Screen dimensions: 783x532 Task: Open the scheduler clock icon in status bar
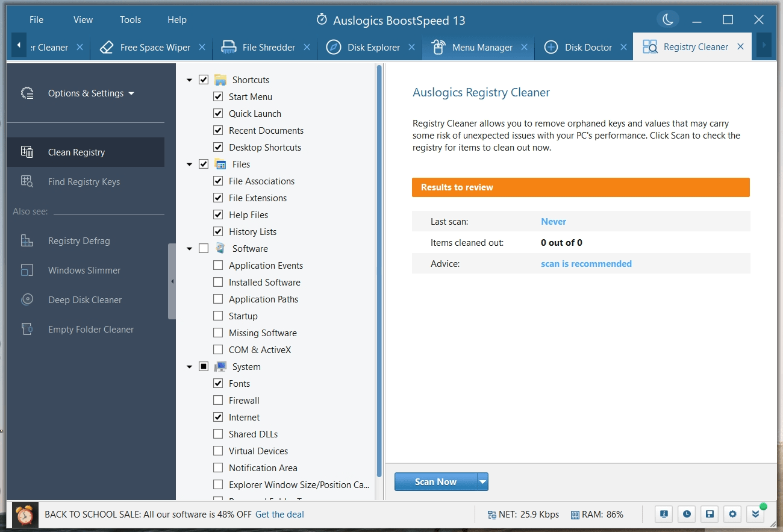[687, 514]
